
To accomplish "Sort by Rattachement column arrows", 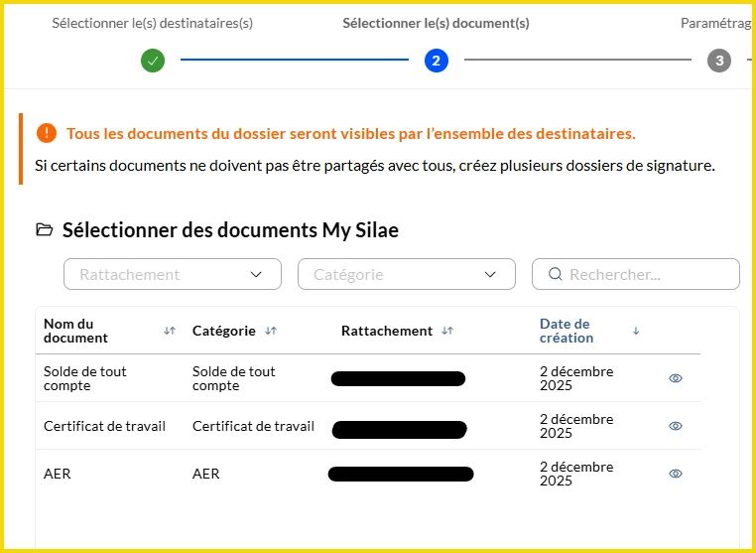I will [x=447, y=332].
